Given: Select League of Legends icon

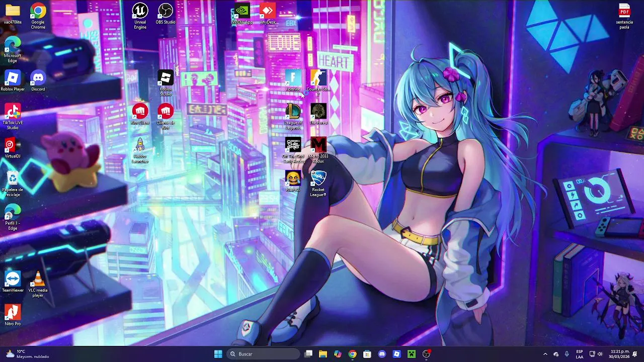Looking at the screenshot, I should pos(293,116).
